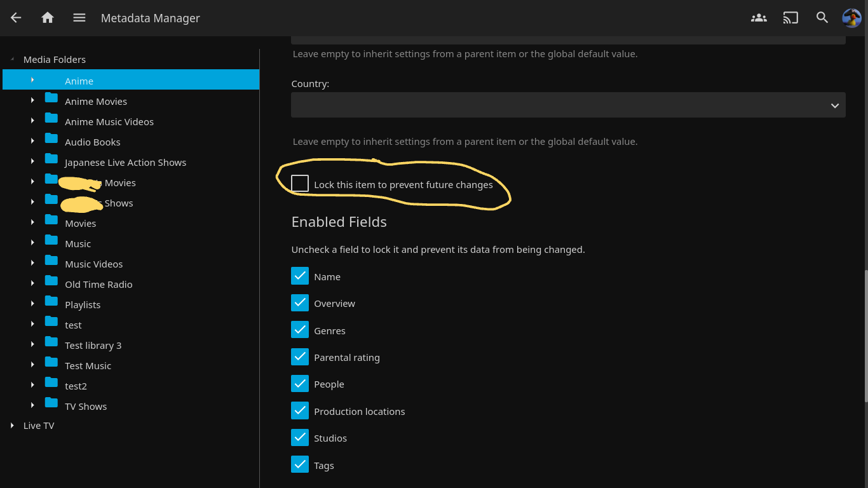This screenshot has width=868, height=488.
Task: Expand the Anime Movies folder arrow
Action: point(32,101)
